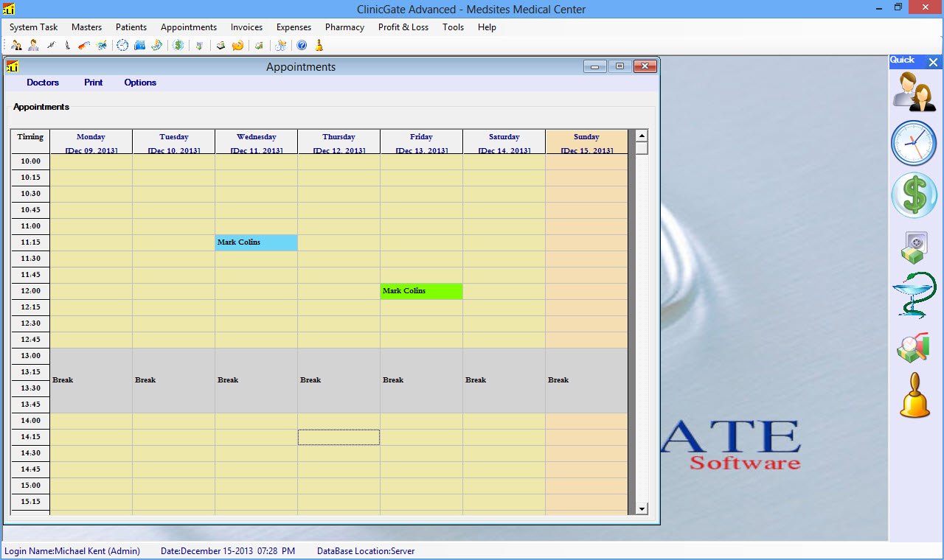944x560 pixels.
Task: Click the big dollar icon in Quick panel
Action: tap(914, 195)
